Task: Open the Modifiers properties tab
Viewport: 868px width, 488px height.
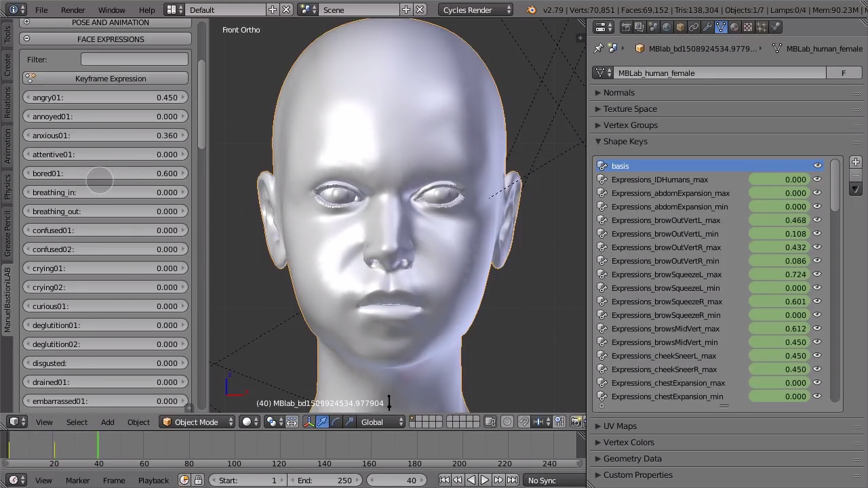Action: 707,26
